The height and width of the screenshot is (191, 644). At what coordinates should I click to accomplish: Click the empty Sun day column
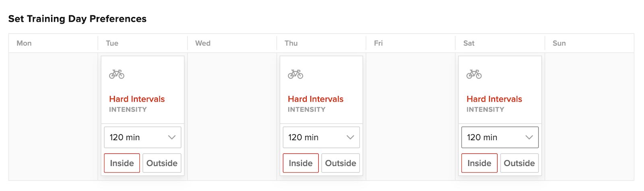tap(589, 116)
